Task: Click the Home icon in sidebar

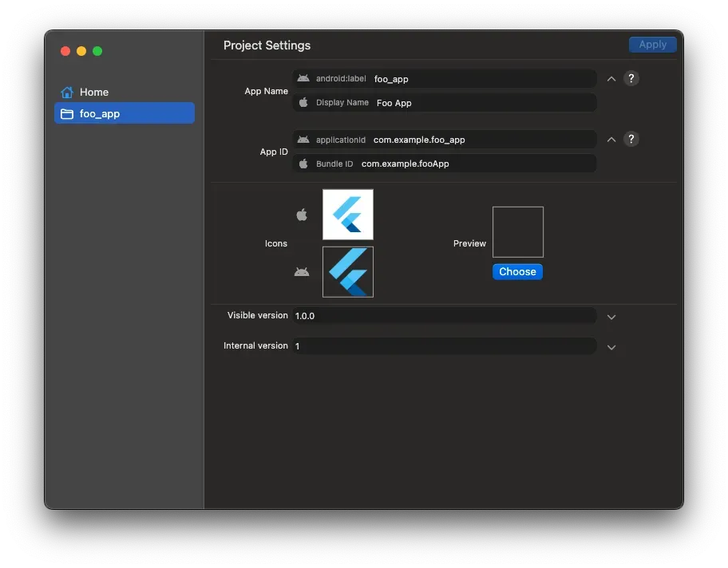Action: (67, 93)
